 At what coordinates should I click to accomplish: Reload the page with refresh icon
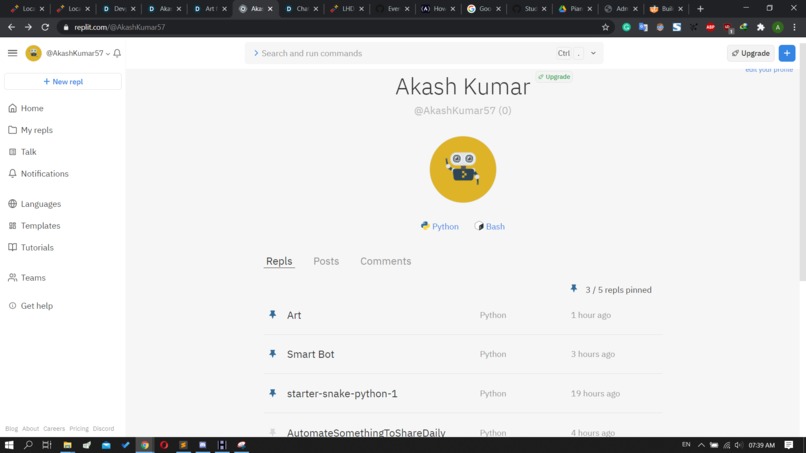click(45, 27)
